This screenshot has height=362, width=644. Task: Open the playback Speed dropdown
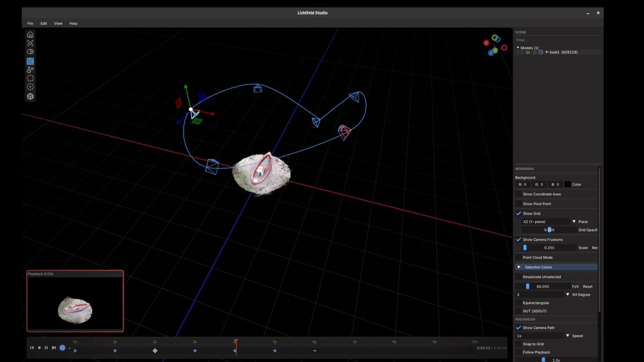[543, 336]
